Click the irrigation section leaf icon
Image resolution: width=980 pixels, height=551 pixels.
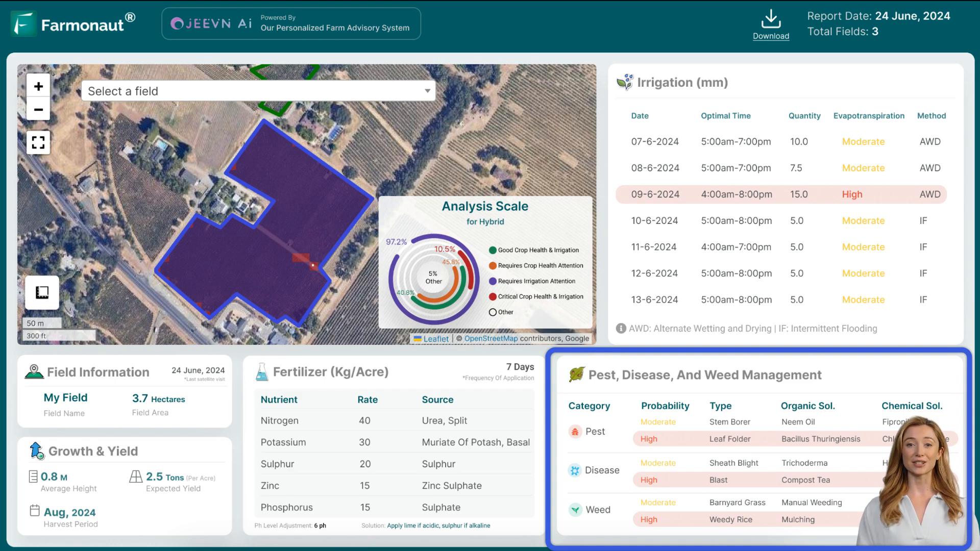[625, 82]
